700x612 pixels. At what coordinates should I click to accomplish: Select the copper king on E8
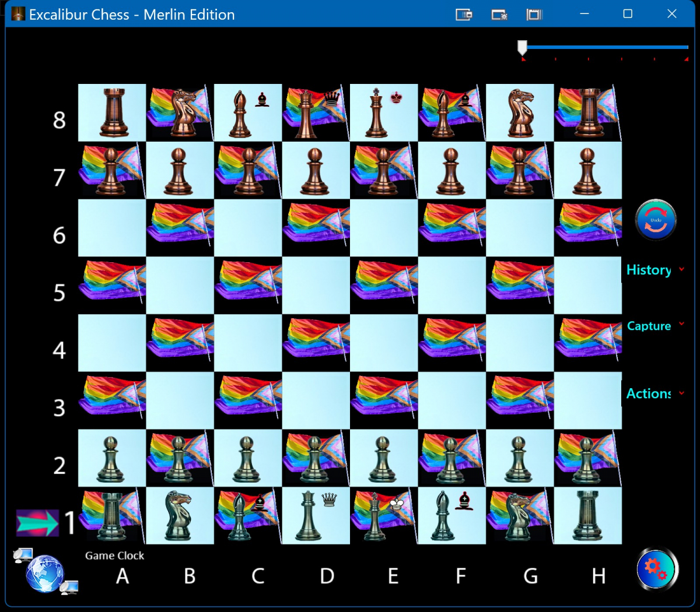click(x=383, y=112)
